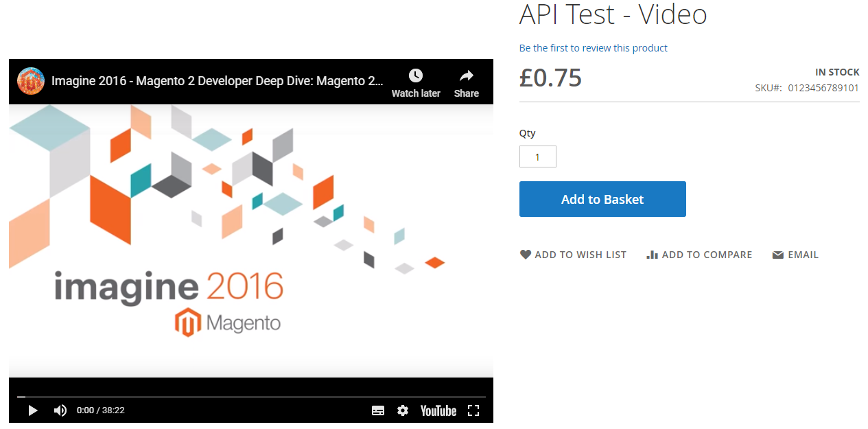
Task: Click the IN STOCK status text
Action: [837, 72]
